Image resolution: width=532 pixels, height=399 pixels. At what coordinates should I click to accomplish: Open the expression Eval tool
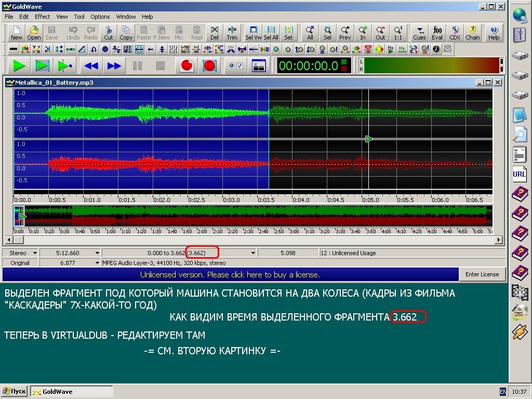pyautogui.click(x=437, y=33)
